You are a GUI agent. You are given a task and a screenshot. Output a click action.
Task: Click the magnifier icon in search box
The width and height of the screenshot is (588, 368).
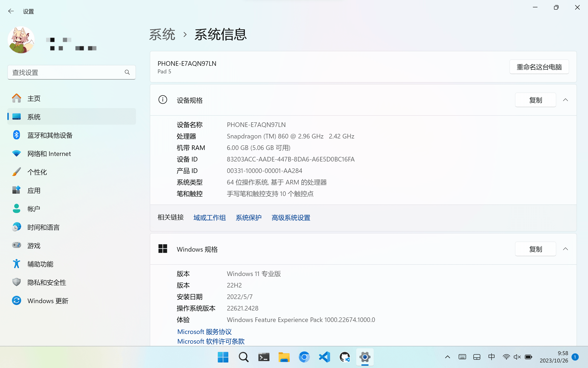(127, 72)
